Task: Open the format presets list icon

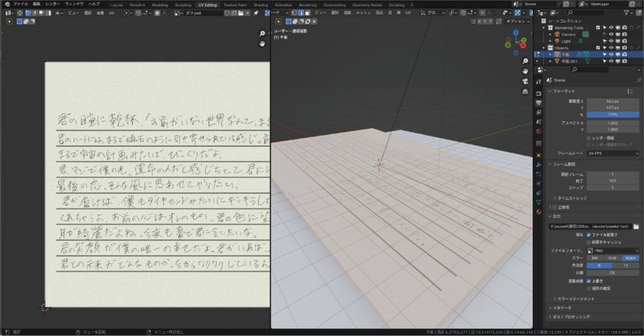Action: tap(630, 91)
